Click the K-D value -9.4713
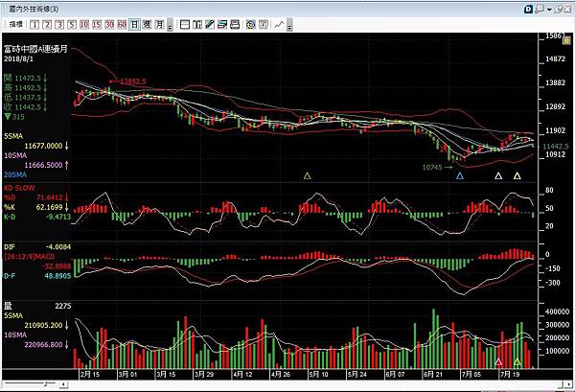The image size is (575, 392). click(x=58, y=217)
